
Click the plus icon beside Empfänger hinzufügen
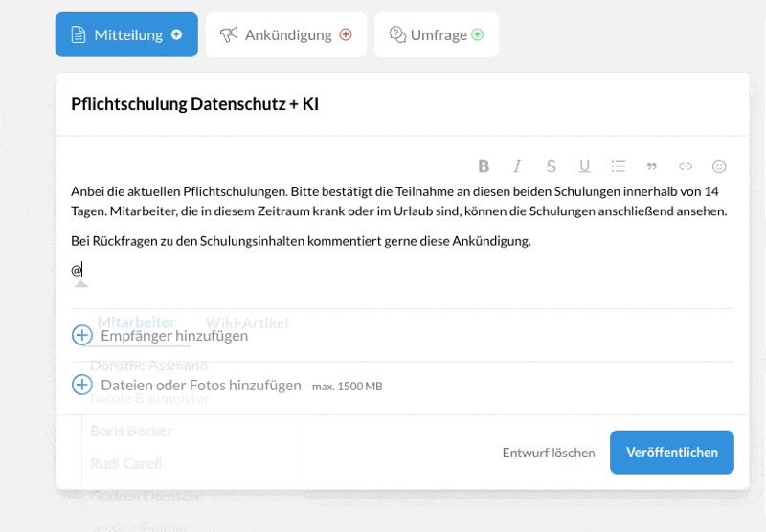82,335
